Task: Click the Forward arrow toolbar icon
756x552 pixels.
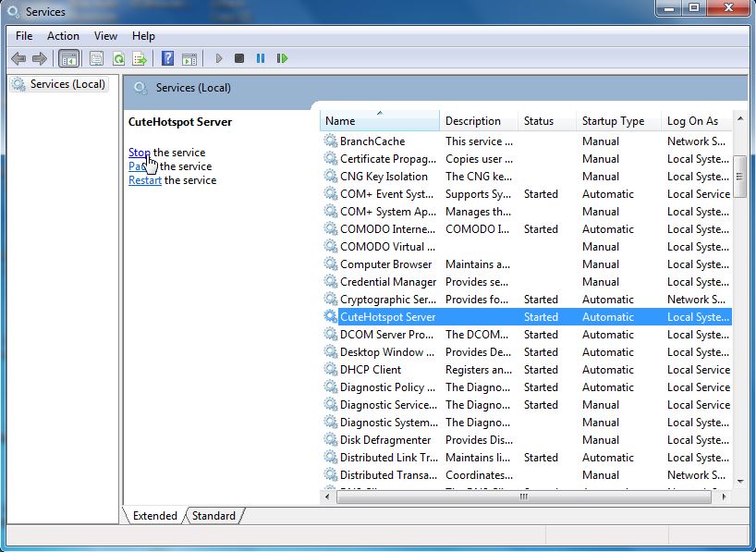Action: coord(40,59)
